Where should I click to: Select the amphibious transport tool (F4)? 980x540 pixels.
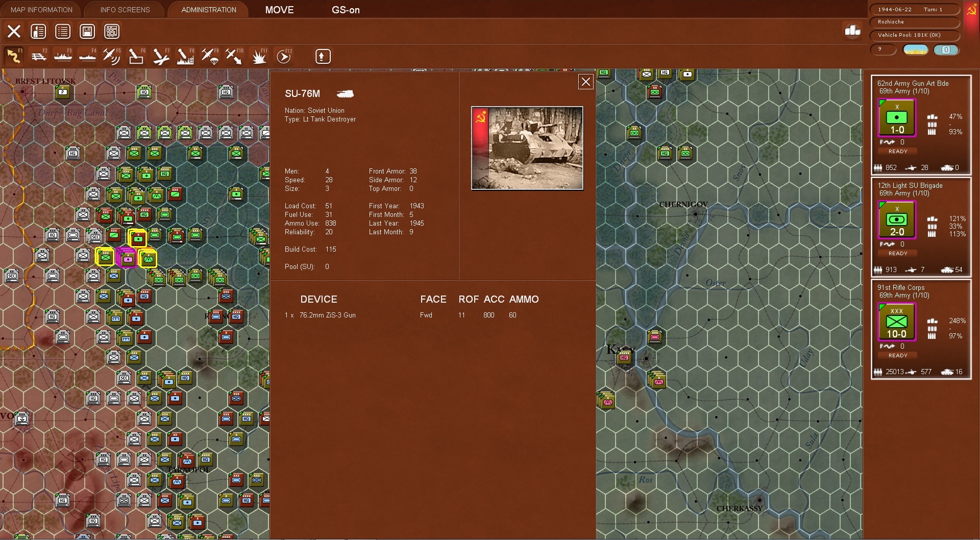[x=87, y=56]
